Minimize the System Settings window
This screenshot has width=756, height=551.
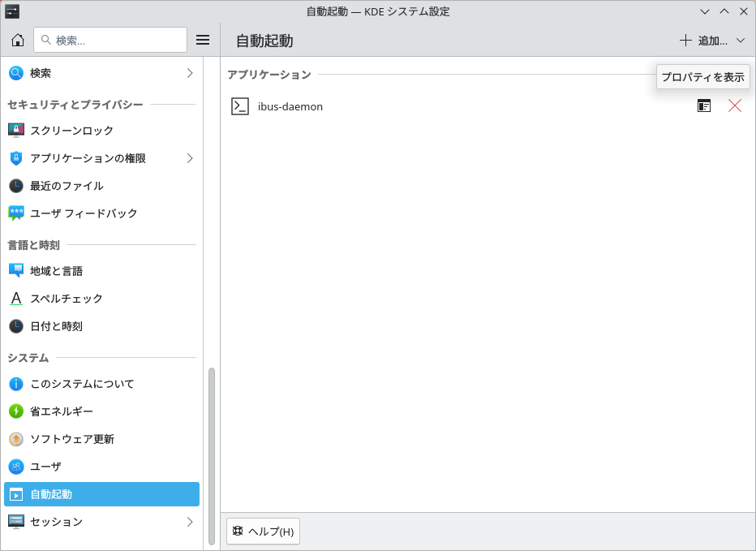tap(705, 11)
